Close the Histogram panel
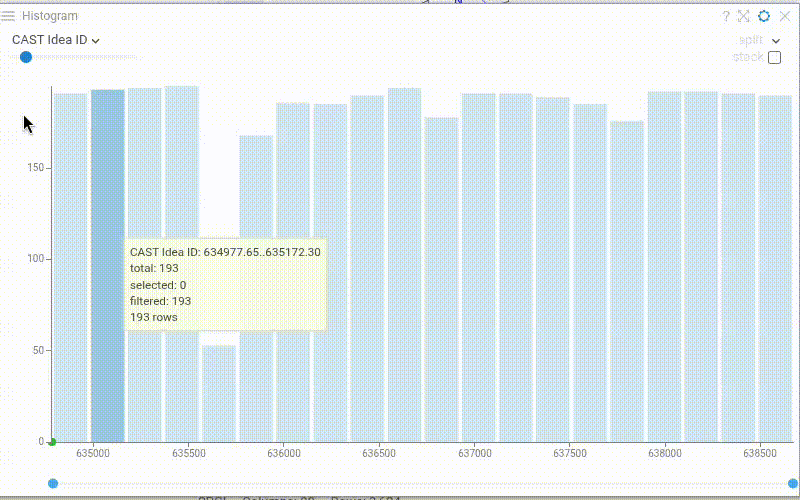Viewport: 800px width, 500px height. pyautogui.click(x=785, y=16)
